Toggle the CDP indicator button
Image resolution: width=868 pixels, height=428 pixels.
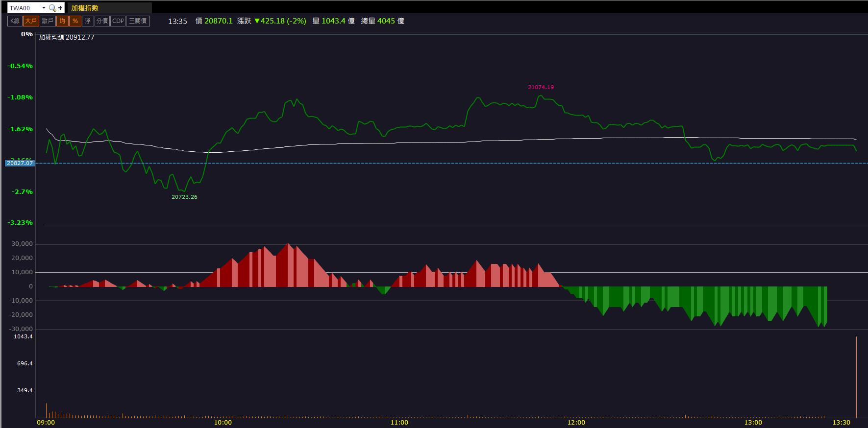118,21
